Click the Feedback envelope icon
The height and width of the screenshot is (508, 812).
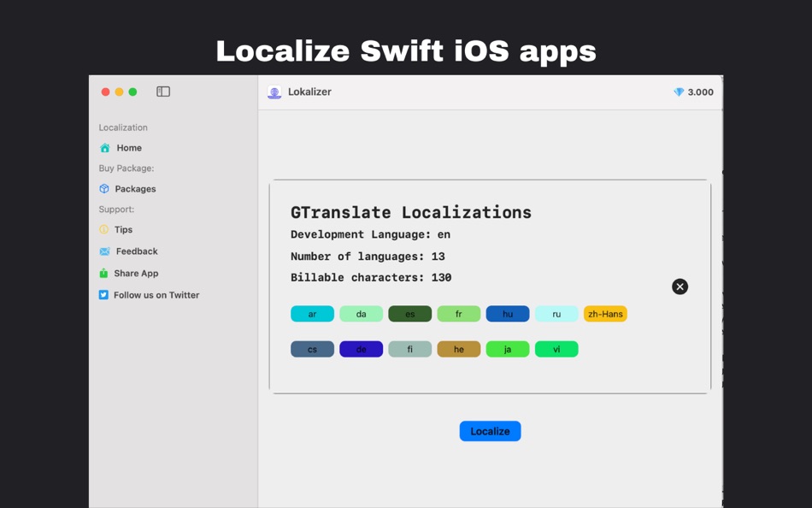[x=104, y=251]
